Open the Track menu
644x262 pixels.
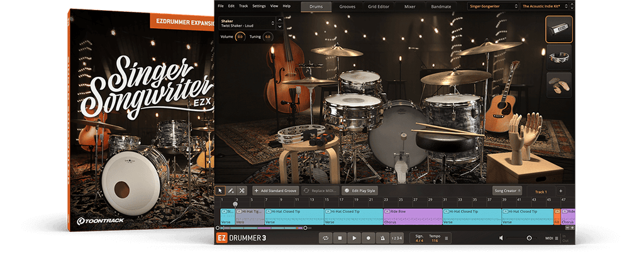pos(243,6)
